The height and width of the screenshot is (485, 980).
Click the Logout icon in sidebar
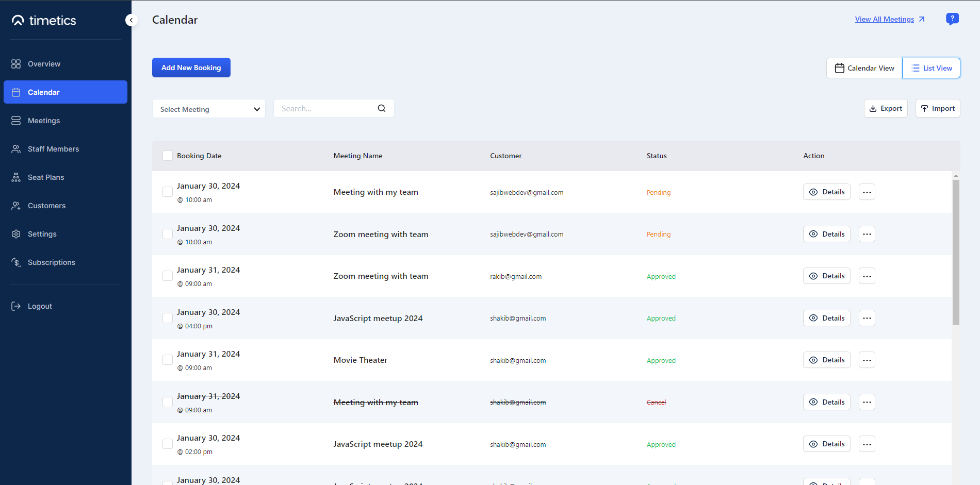pos(16,306)
